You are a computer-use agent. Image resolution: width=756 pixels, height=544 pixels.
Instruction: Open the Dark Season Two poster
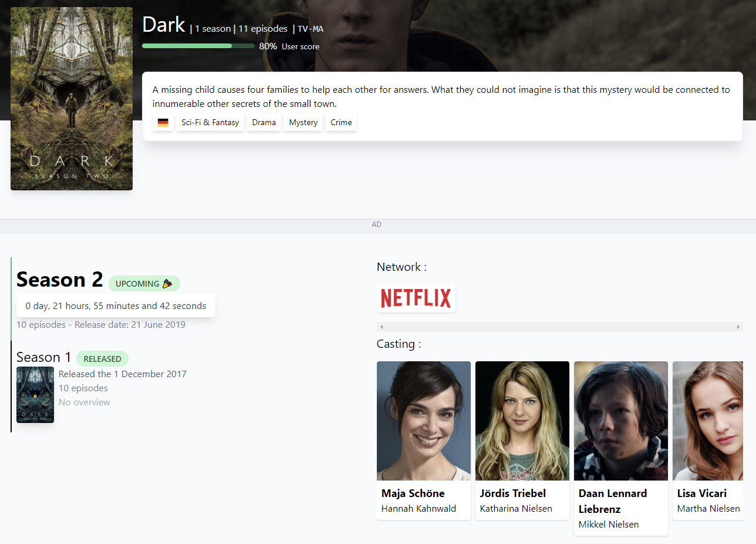(x=72, y=99)
